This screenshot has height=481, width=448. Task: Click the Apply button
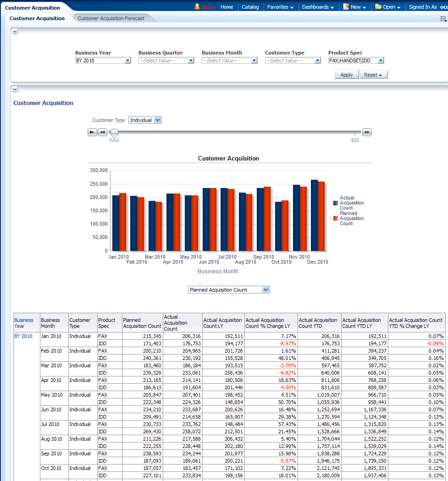[x=347, y=75]
